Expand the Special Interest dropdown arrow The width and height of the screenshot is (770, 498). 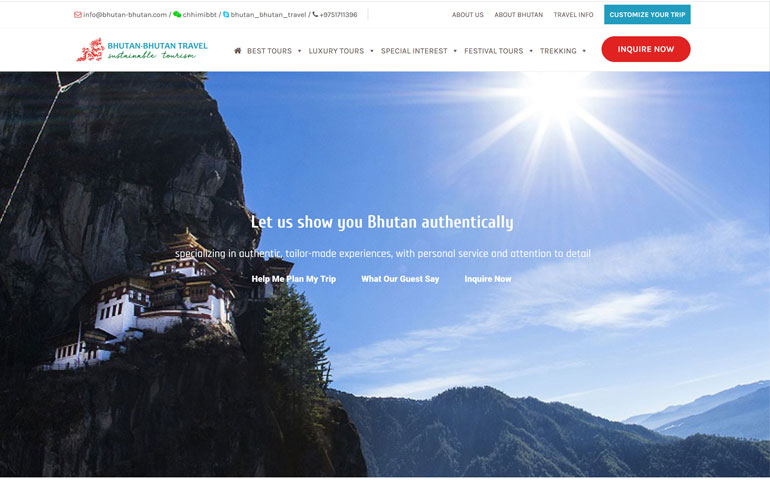coord(455,51)
